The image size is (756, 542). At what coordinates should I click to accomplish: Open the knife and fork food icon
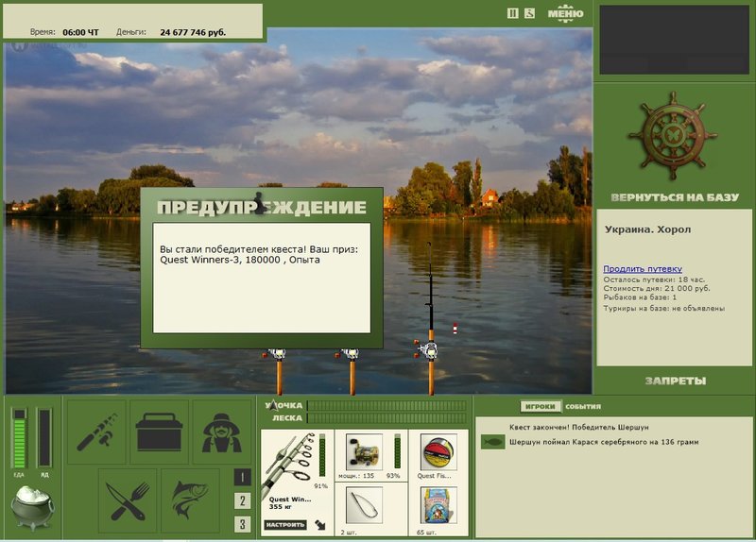(x=128, y=501)
